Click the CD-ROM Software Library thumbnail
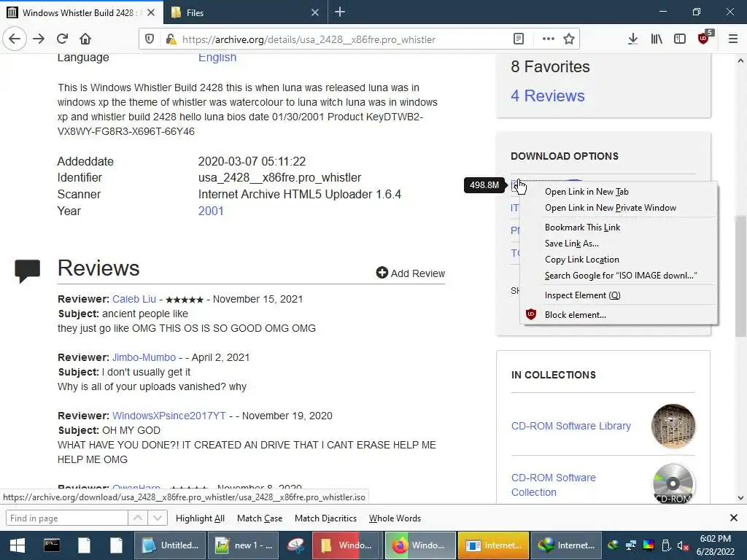The height and width of the screenshot is (560, 747). pyautogui.click(x=673, y=426)
